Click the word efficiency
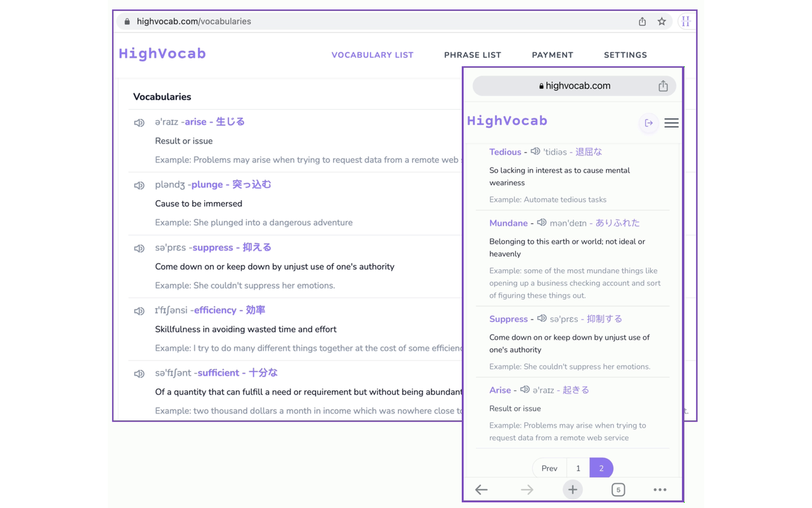812x508 pixels. coord(215,311)
